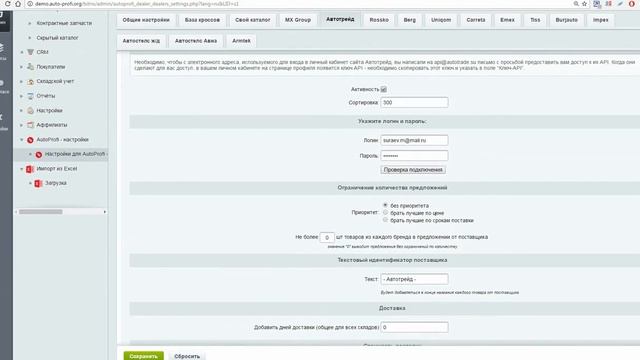Viewport: 640px width, 360px height.
Task: Open Загрузка under Импорт из Excel
Action: click(56, 183)
